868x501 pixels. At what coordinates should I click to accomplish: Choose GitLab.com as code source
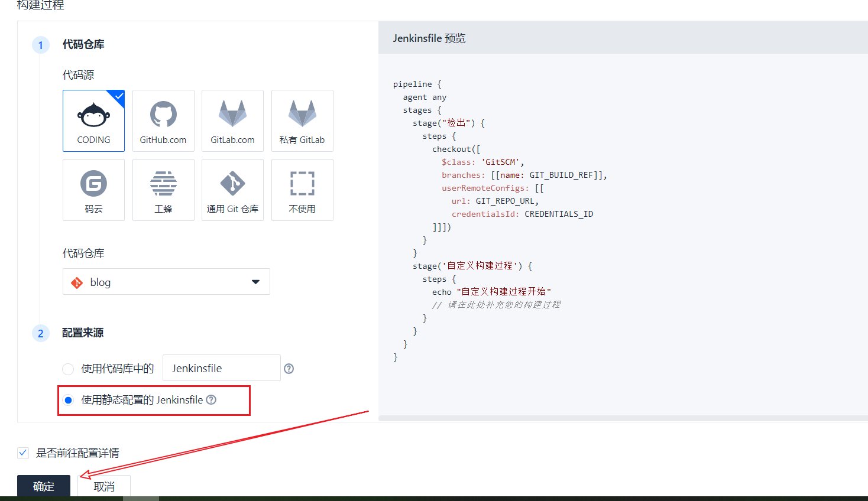[x=232, y=121]
